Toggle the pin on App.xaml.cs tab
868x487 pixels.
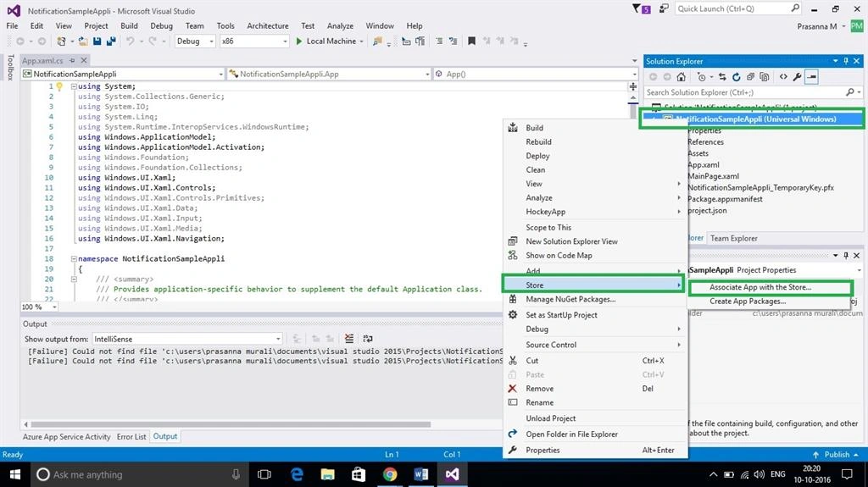point(72,60)
